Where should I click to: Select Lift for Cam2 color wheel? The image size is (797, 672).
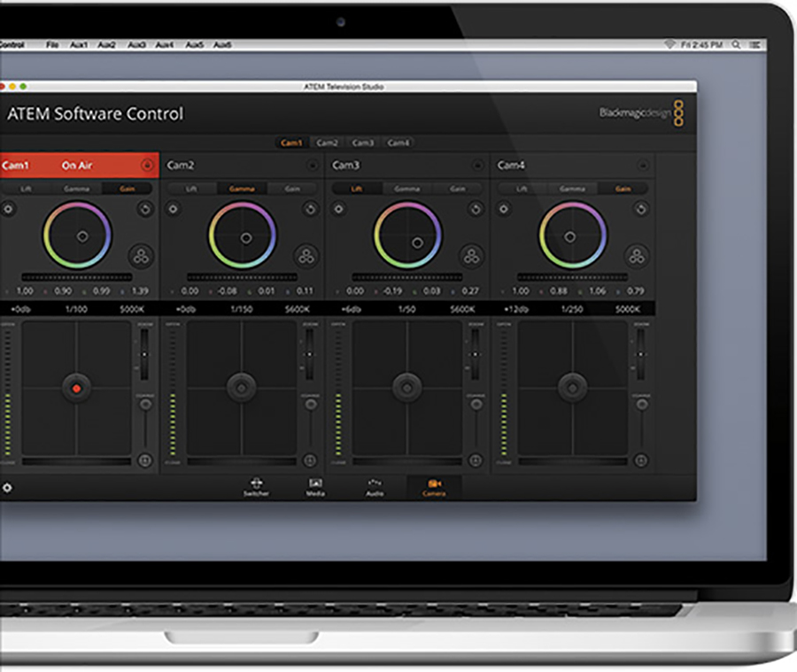pos(191,189)
